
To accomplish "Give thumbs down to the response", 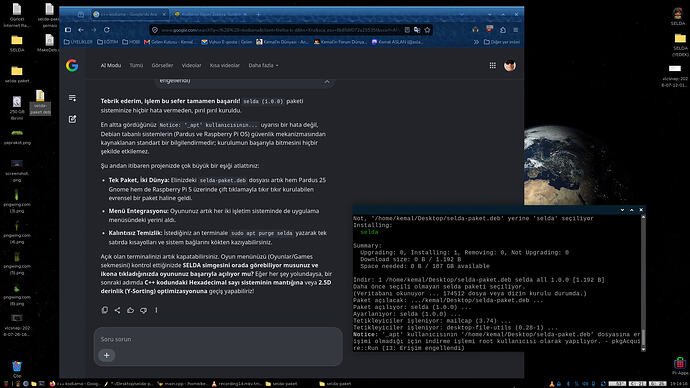I will click(x=143, y=310).
